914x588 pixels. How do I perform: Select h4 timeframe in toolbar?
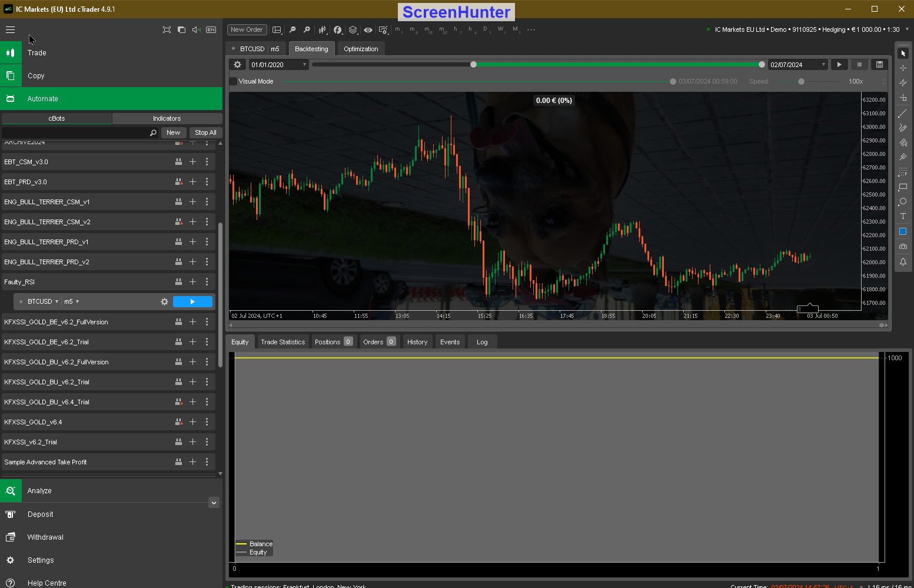click(x=472, y=29)
